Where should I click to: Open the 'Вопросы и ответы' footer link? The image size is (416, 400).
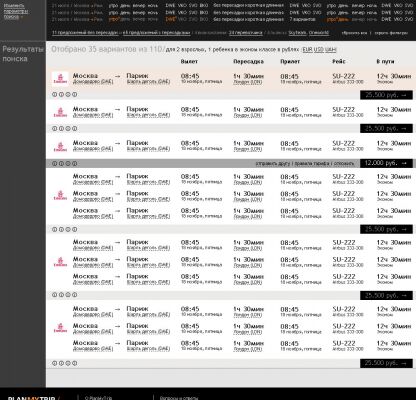tap(179, 398)
